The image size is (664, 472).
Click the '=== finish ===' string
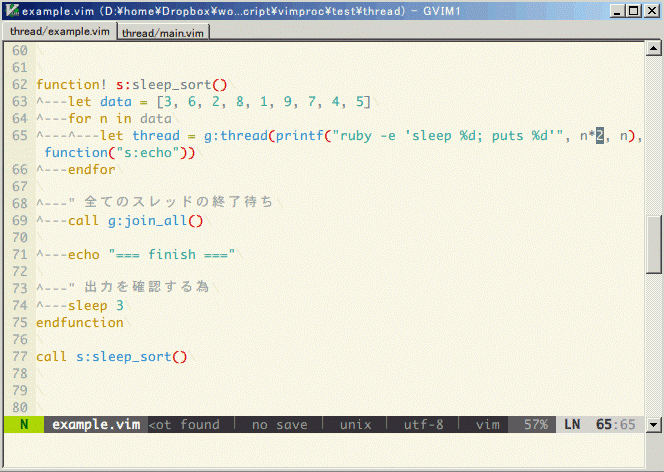tap(172, 254)
